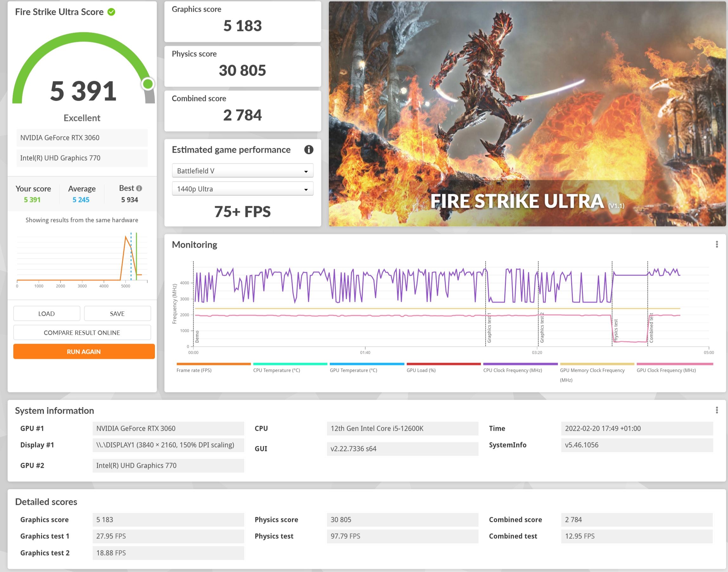Click COMPARE RESULT ONLINE button
The height and width of the screenshot is (572, 728).
(x=82, y=333)
